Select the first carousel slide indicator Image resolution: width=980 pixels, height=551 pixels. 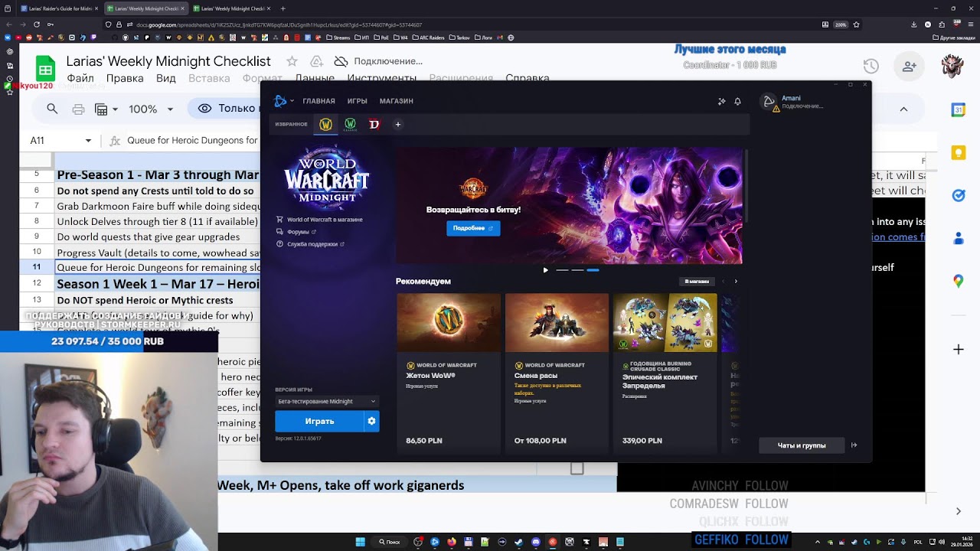[x=562, y=270]
